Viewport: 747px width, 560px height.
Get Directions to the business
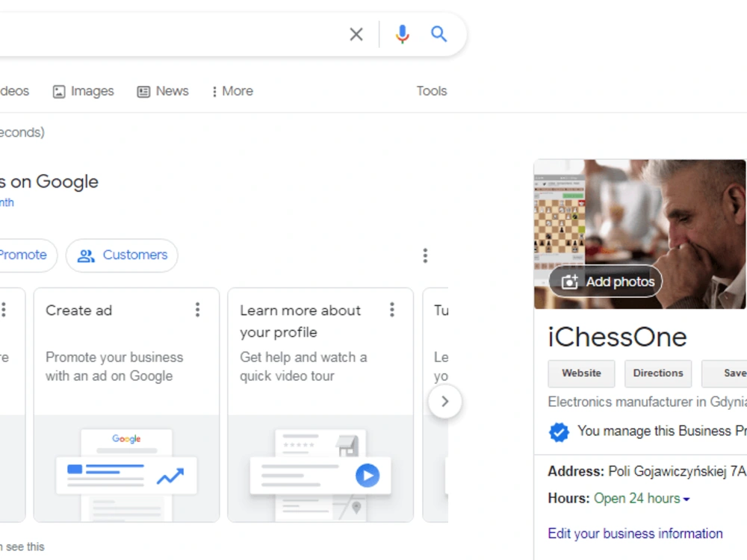pyautogui.click(x=657, y=373)
